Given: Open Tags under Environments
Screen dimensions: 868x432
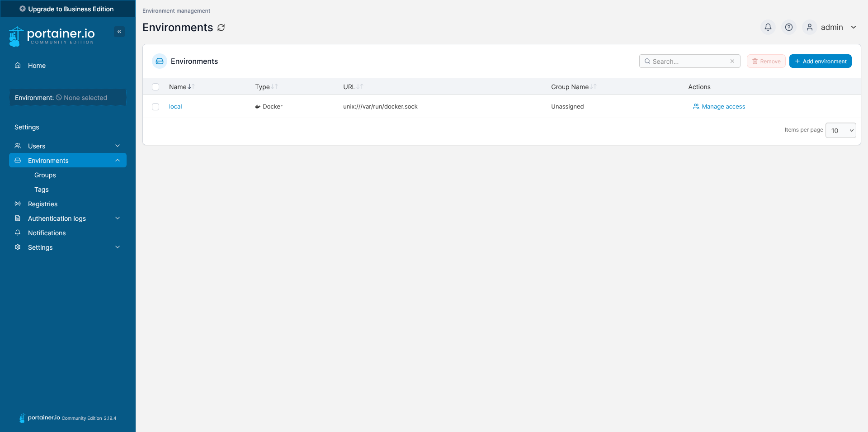Looking at the screenshot, I should pyautogui.click(x=41, y=189).
